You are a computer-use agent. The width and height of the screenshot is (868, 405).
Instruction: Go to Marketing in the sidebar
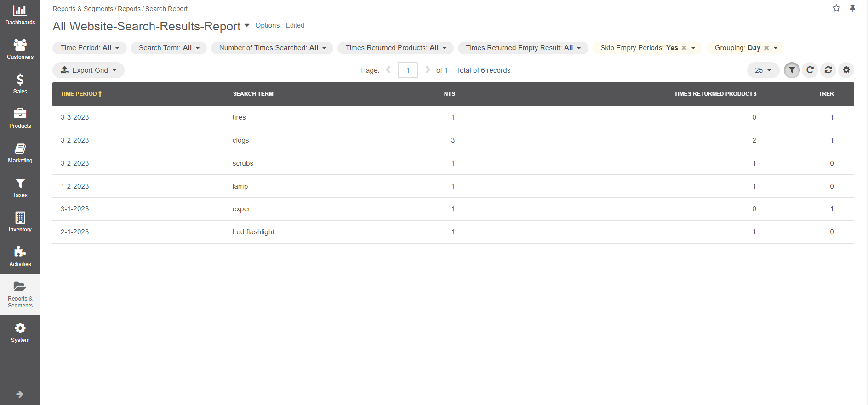[x=20, y=153]
